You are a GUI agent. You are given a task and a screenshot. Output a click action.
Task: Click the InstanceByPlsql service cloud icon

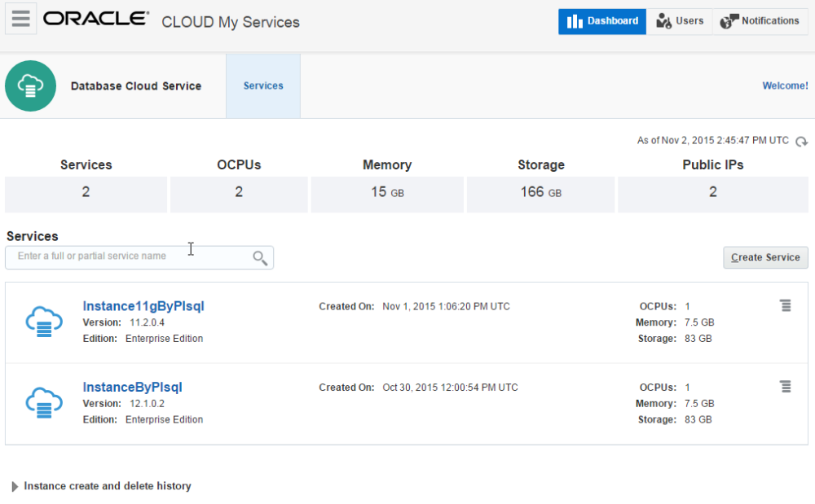[43, 402]
